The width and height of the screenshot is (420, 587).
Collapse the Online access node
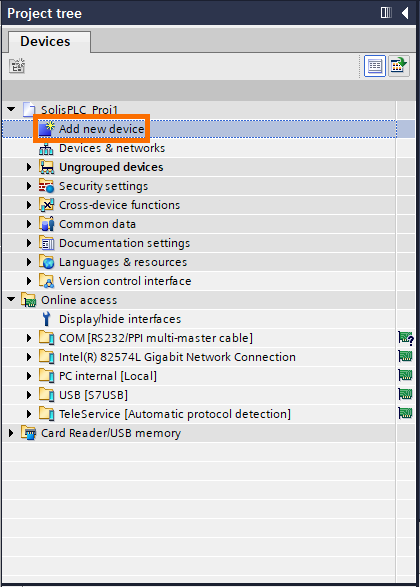click(11, 299)
